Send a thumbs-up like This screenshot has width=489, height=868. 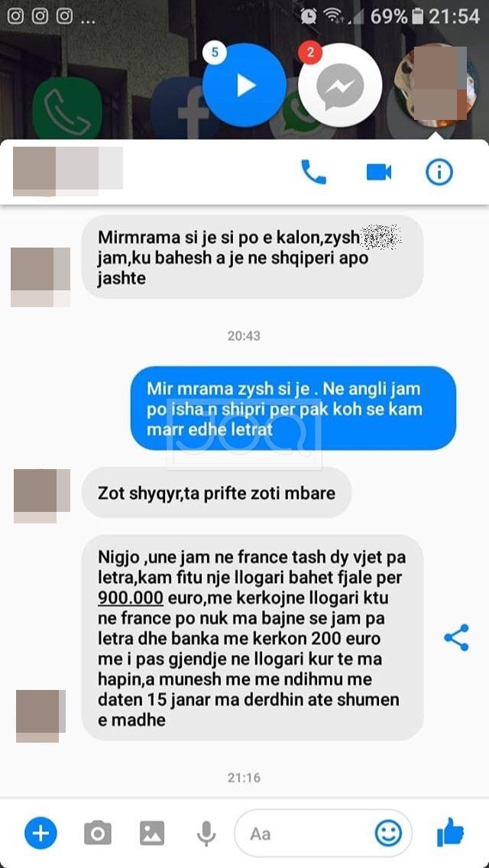(x=450, y=831)
